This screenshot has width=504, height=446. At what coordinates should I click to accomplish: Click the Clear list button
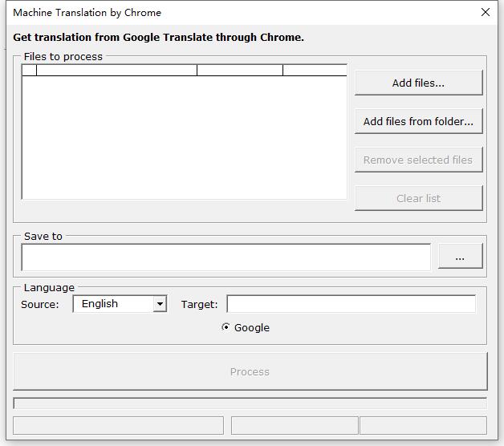pyautogui.click(x=418, y=198)
